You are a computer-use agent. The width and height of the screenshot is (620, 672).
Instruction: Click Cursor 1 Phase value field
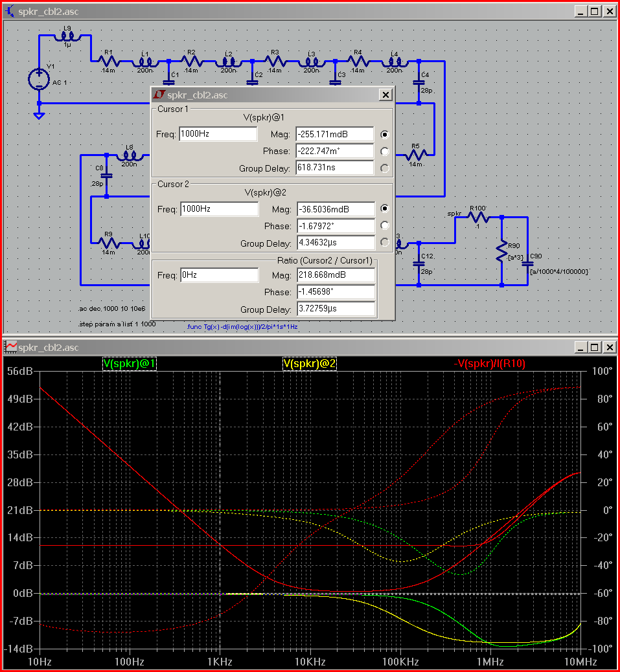point(335,151)
